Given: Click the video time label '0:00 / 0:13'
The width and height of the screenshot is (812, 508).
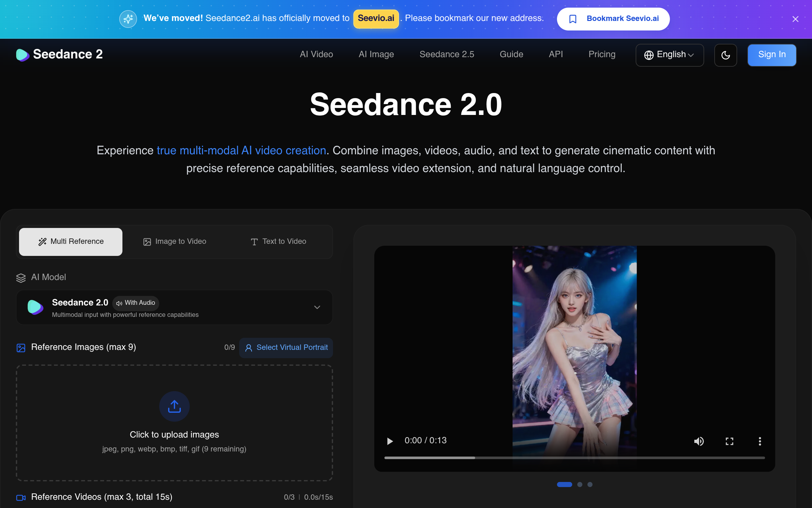Looking at the screenshot, I should click(x=425, y=440).
